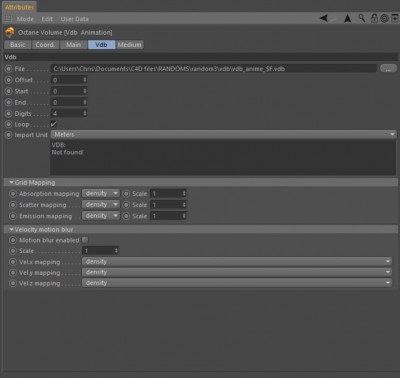Click the back arrow navigation icon
The height and width of the screenshot is (378, 400).
[x=324, y=18]
